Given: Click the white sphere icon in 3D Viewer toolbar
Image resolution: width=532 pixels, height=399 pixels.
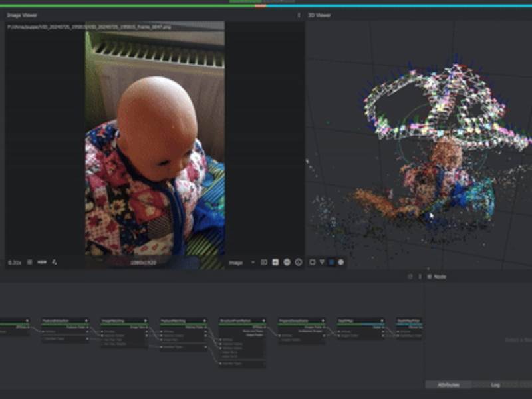Looking at the screenshot, I should (341, 262).
